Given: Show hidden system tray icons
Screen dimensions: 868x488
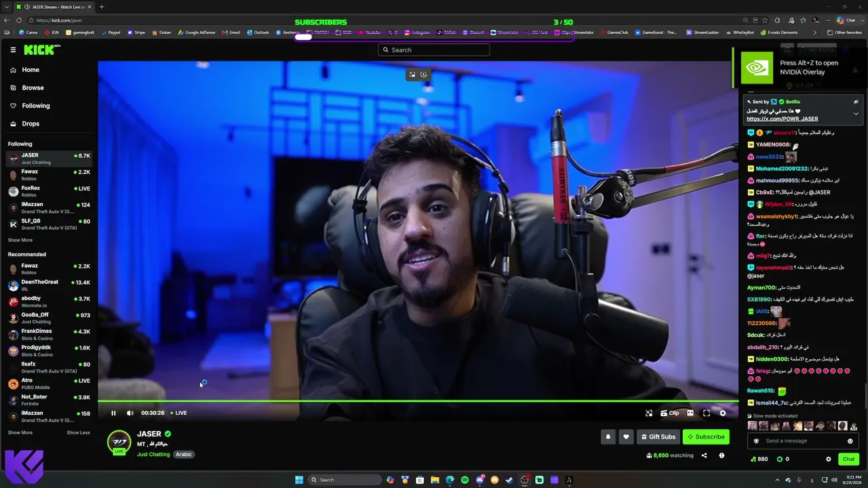Looking at the screenshot, I should coord(776,480).
